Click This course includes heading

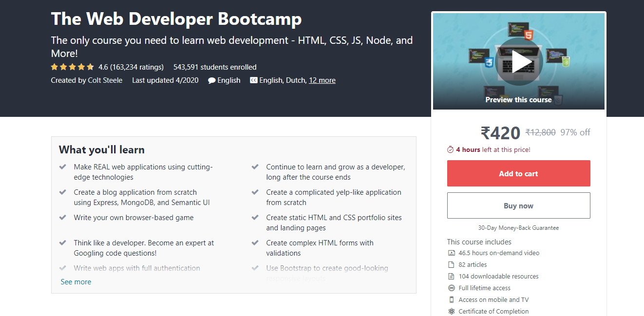tap(479, 242)
